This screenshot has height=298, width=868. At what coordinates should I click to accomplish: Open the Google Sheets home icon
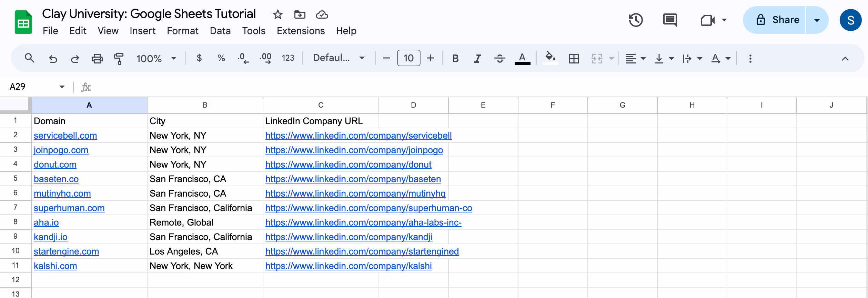pos(23,22)
